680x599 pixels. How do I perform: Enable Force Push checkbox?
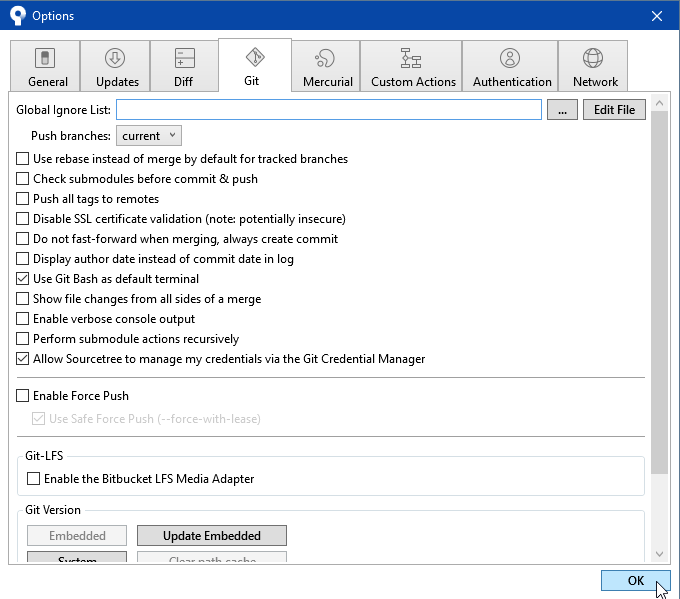(23, 396)
